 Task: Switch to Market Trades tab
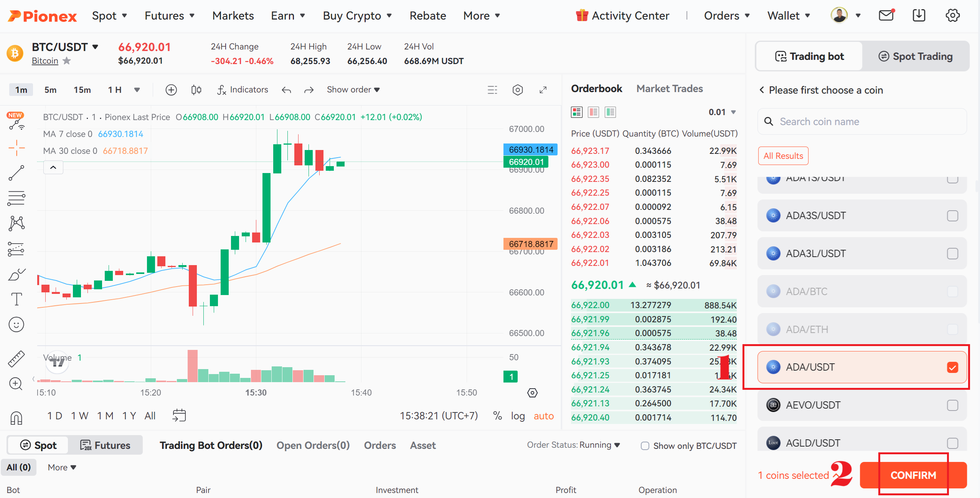670,89
